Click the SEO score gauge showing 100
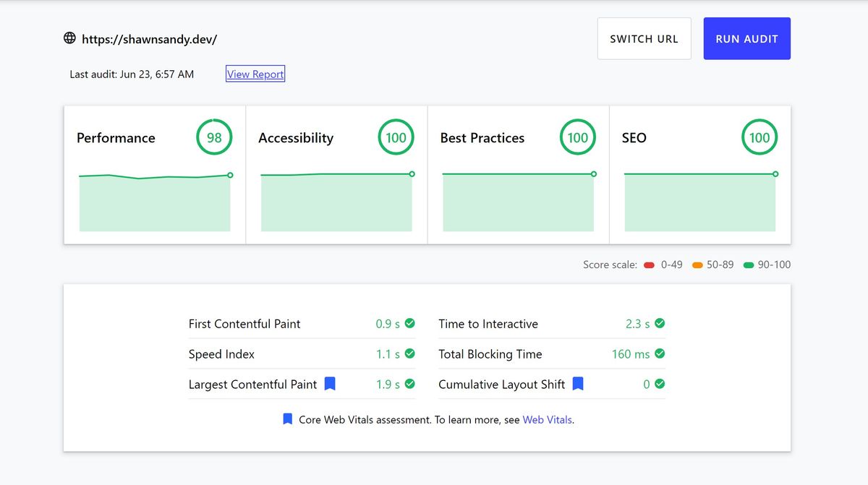Screen dimensions: 868x485 coord(759,137)
